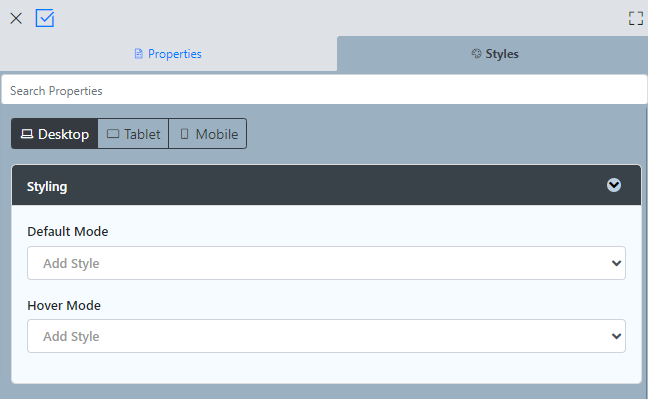Screen dimensions: 648x399
Task: Click the tablet device icon
Action: (113, 134)
